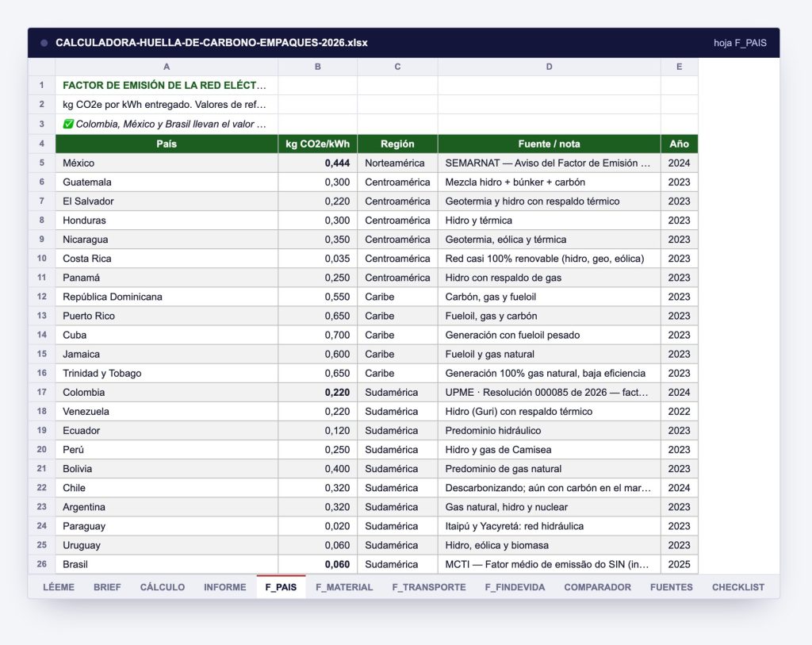The image size is (812, 645).
Task: Click 'Generación con fueloil pesado' note
Action: 549,335
